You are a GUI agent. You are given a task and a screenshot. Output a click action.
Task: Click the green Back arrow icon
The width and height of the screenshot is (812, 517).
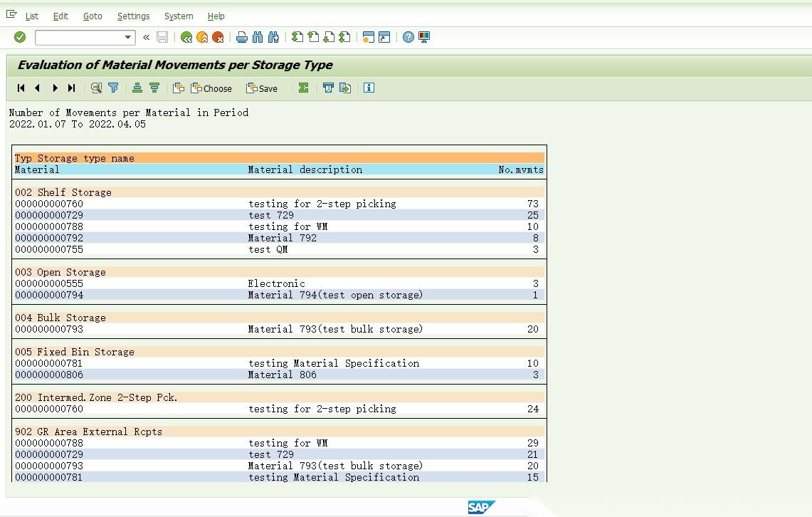186,37
